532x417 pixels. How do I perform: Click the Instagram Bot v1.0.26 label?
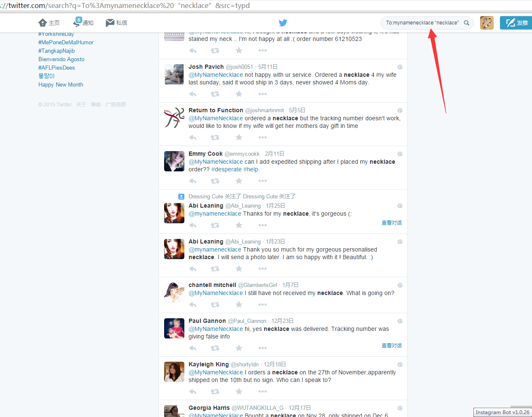pyautogui.click(x=502, y=412)
